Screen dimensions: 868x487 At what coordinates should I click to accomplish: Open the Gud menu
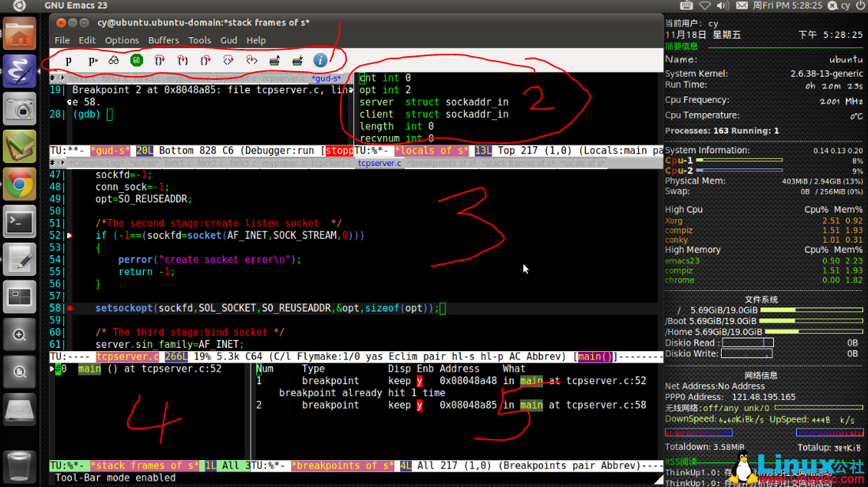click(228, 40)
